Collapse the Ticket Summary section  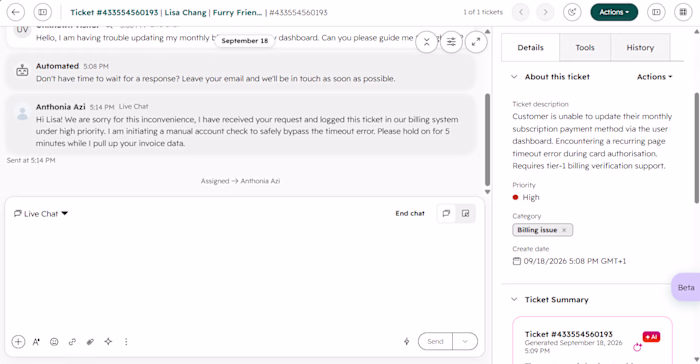(x=514, y=300)
